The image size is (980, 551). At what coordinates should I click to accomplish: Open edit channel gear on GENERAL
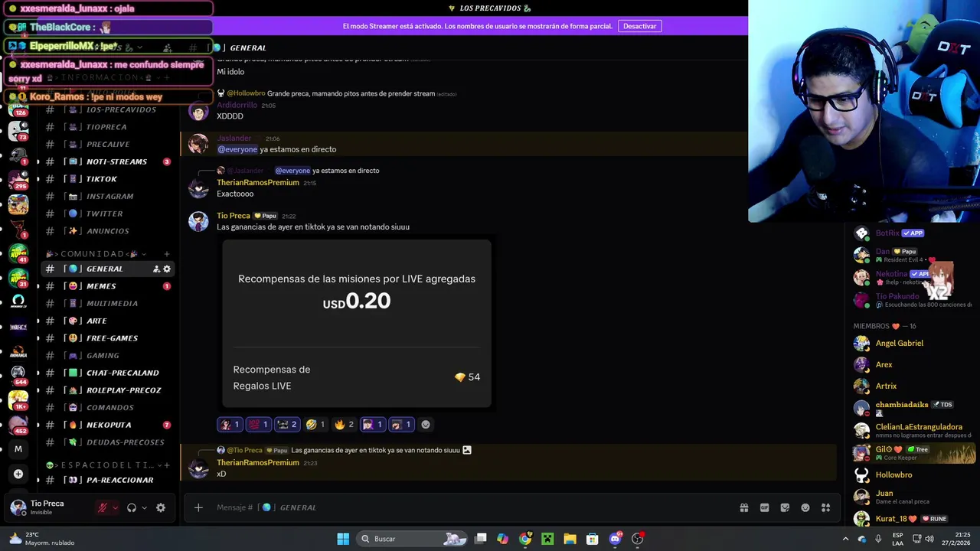(167, 269)
